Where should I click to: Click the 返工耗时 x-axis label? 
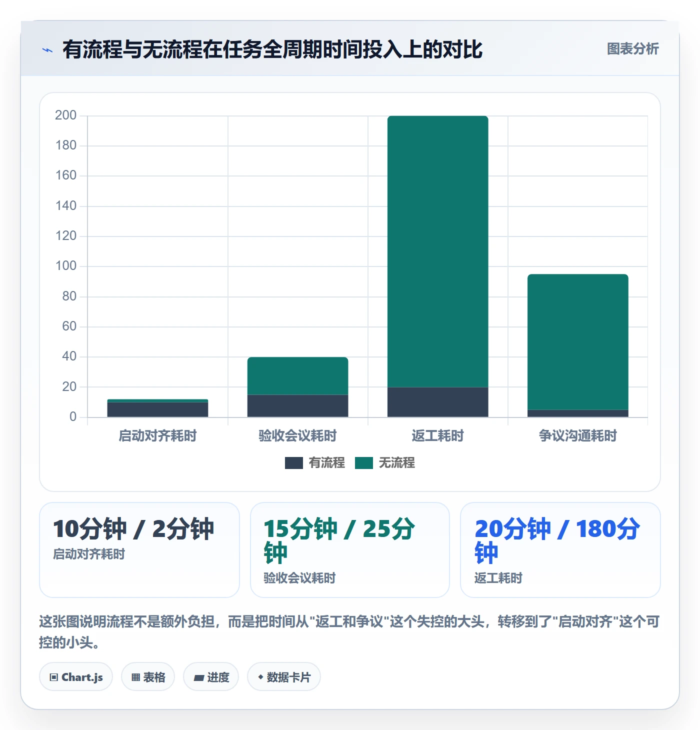(x=438, y=436)
